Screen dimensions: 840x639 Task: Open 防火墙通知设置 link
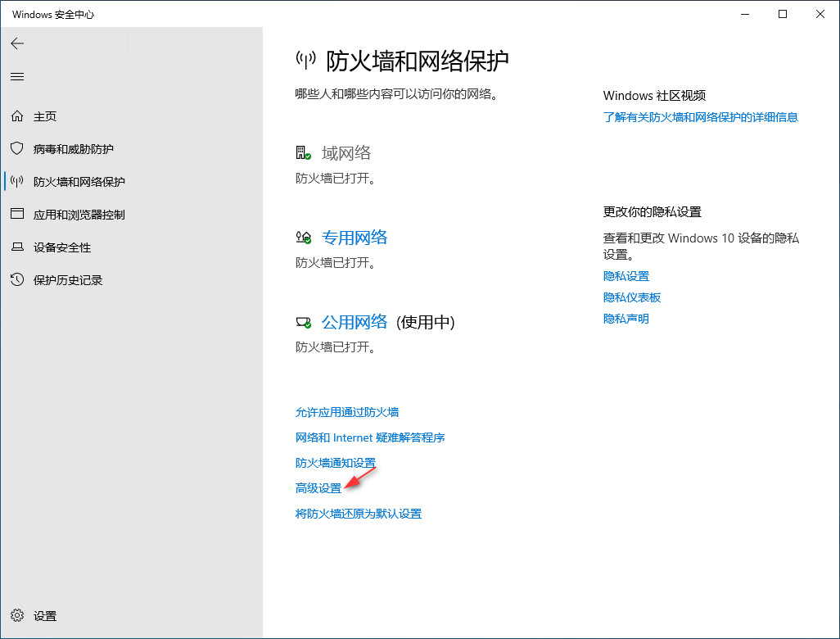pyautogui.click(x=336, y=463)
